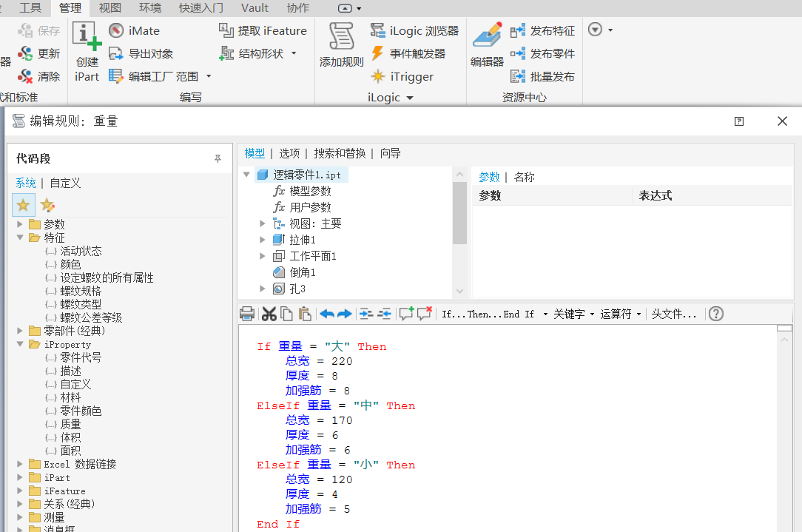Select 用户参数 in model tree
Viewport: 802px width, 532px height.
click(x=310, y=207)
